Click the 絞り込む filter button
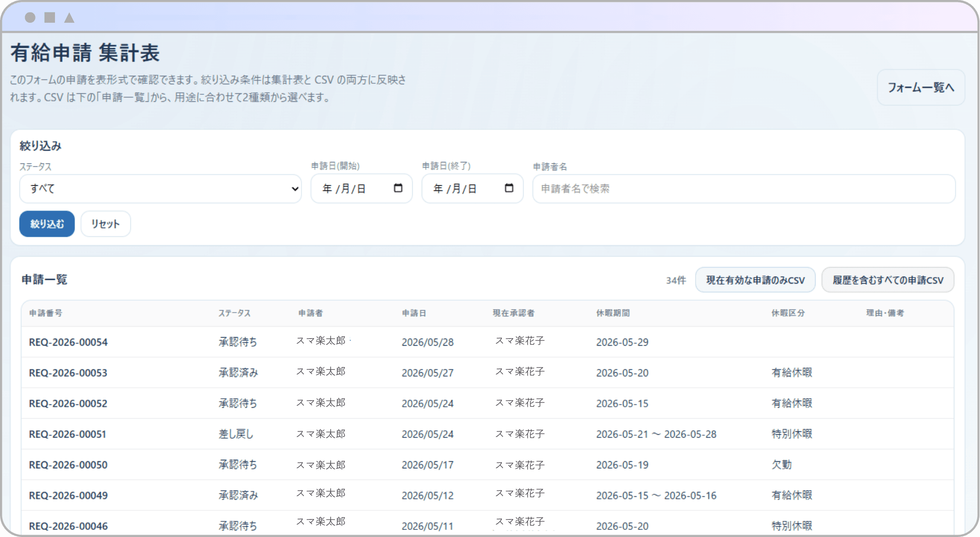 (47, 224)
